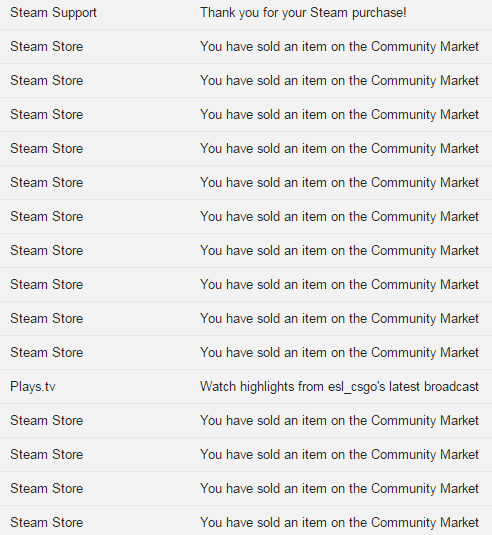492x535 pixels.
Task: Click the 'Thank you for your Steam purchase!' subject
Action: click(x=303, y=13)
